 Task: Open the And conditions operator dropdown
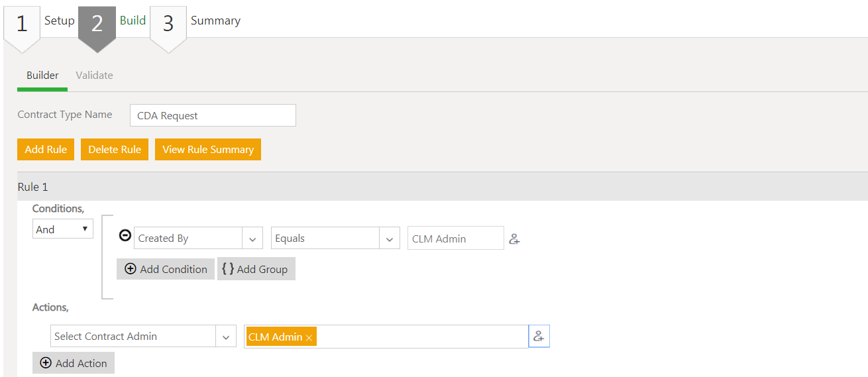(x=63, y=229)
